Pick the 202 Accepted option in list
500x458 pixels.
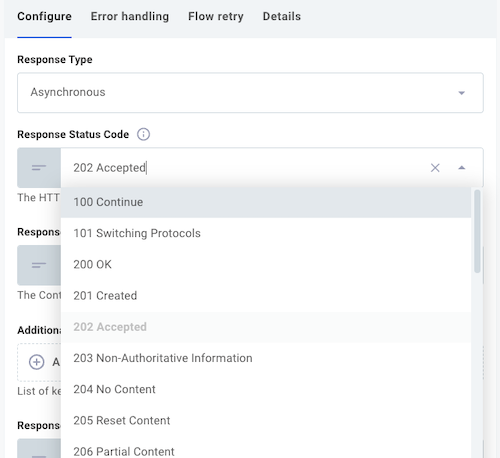point(266,327)
